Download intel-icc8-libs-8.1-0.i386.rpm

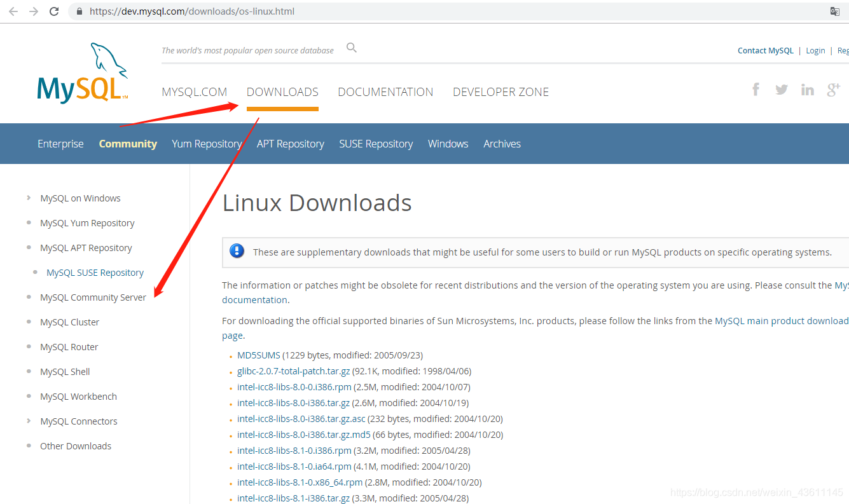(294, 451)
